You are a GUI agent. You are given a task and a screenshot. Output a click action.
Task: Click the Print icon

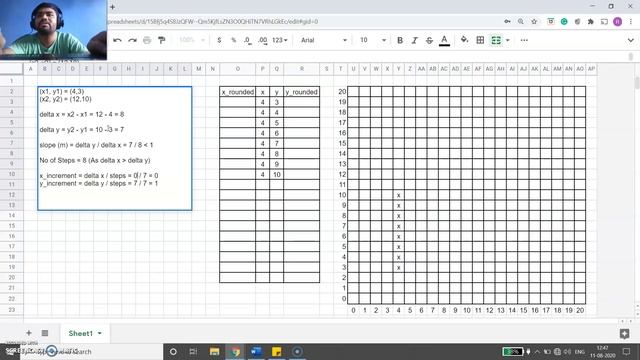point(147,40)
